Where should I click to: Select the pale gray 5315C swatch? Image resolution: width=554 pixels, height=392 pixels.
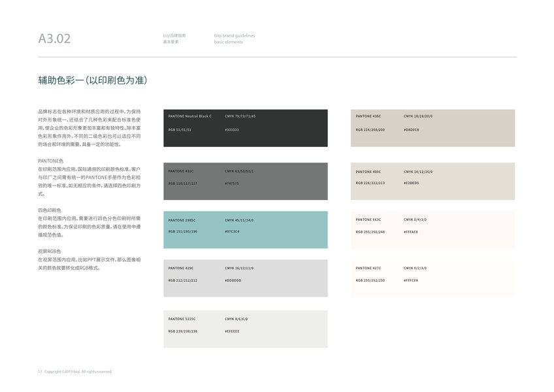245,329
